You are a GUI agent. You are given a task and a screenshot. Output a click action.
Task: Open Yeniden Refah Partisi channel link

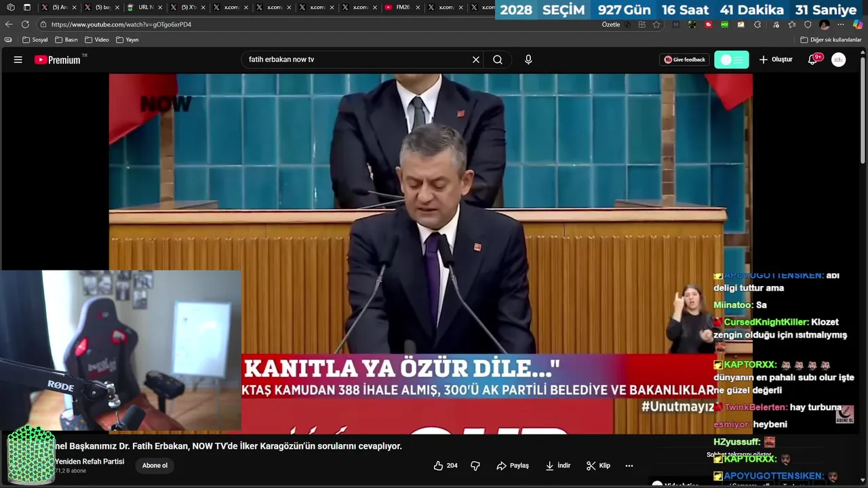(x=90, y=462)
